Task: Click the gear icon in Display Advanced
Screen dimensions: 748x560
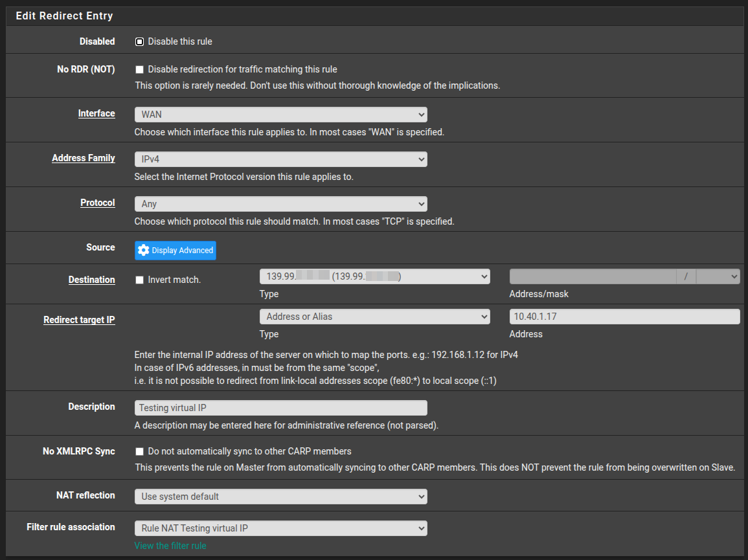Action: tap(144, 250)
